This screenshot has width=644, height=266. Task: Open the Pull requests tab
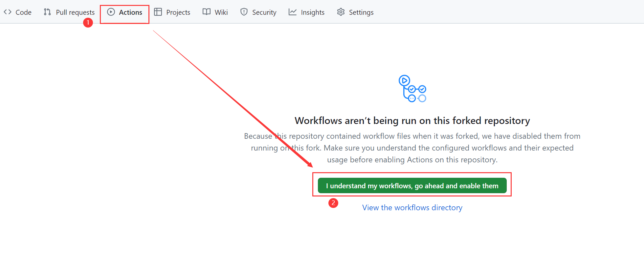(69, 12)
